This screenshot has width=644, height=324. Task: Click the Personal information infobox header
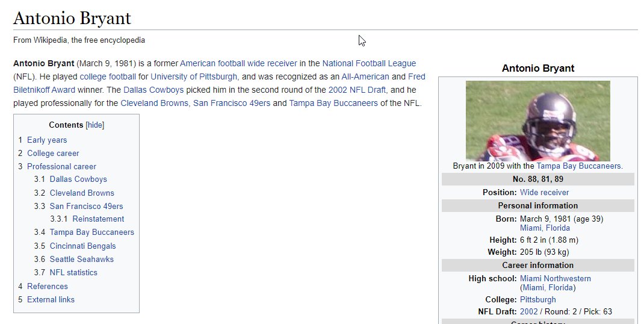click(x=537, y=205)
